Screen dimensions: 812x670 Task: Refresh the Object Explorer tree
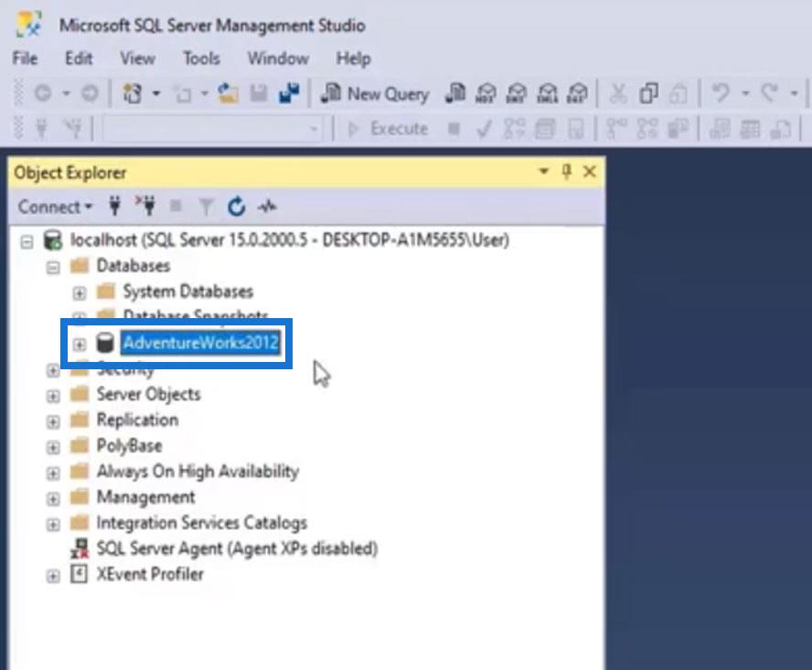pyautogui.click(x=236, y=207)
